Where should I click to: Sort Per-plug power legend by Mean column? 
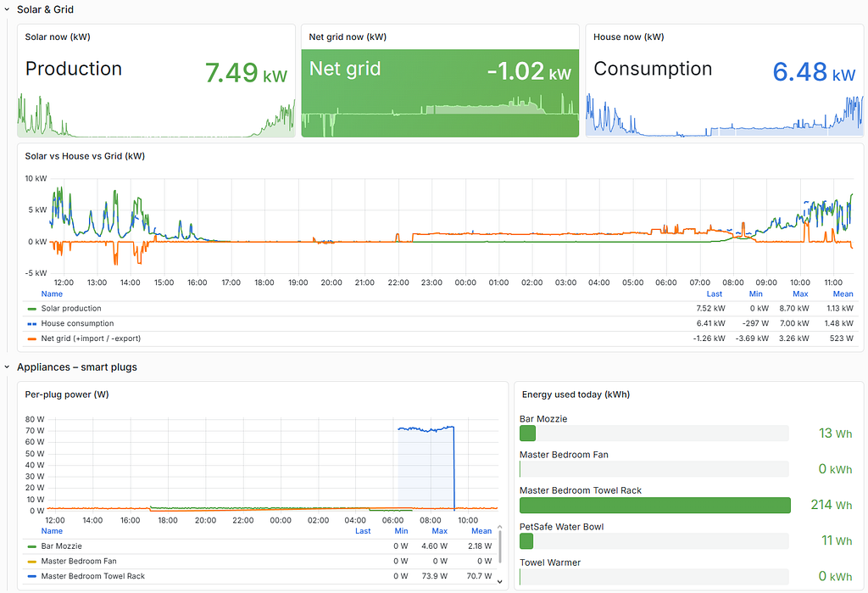click(481, 531)
